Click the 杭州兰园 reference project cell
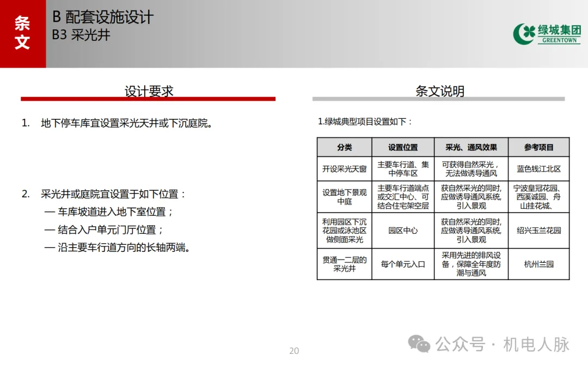 click(x=538, y=264)
